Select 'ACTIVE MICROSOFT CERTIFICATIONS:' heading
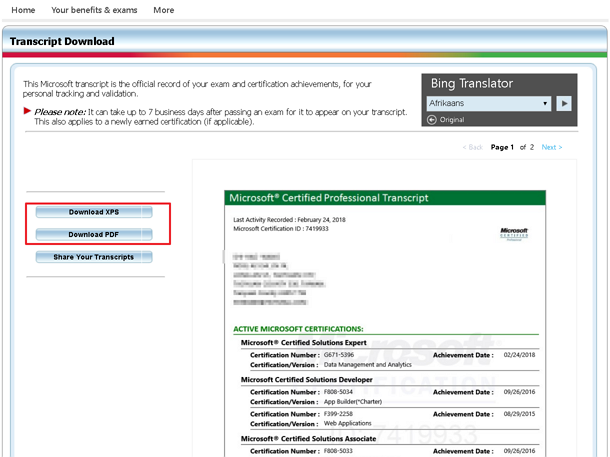Image resolution: width=610 pixels, height=457 pixels. click(x=298, y=329)
